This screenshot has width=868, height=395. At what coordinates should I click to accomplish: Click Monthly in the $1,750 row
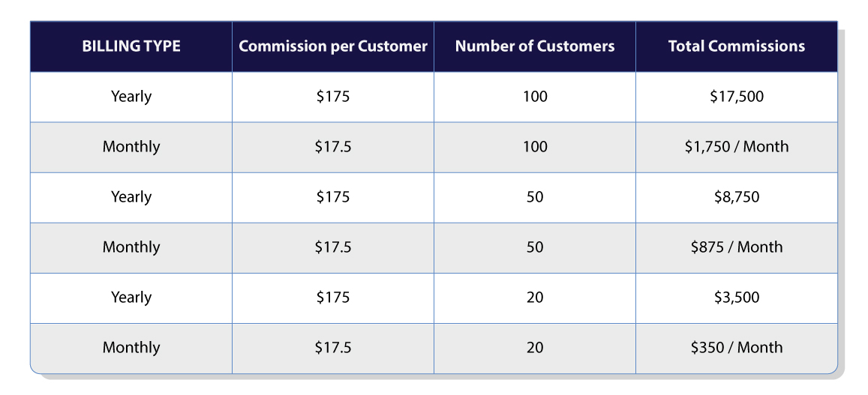coord(131,147)
